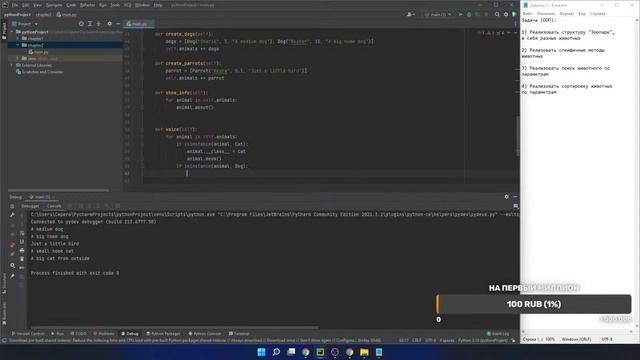Viewport: 640px width, 360px height.
Task: Expand the inspections widget arrow in the editor
Action: (x=515, y=33)
